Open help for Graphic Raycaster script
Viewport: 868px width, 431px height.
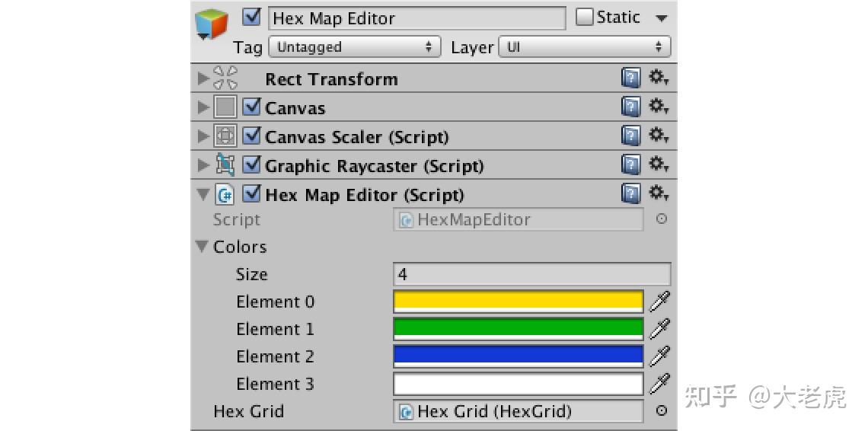(630, 165)
